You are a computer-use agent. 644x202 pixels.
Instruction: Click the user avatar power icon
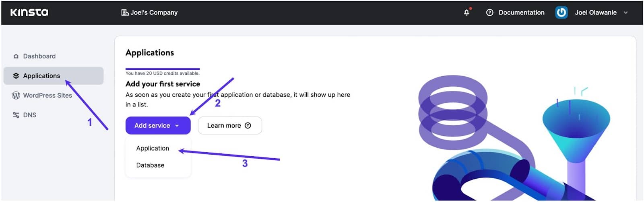pos(561,12)
